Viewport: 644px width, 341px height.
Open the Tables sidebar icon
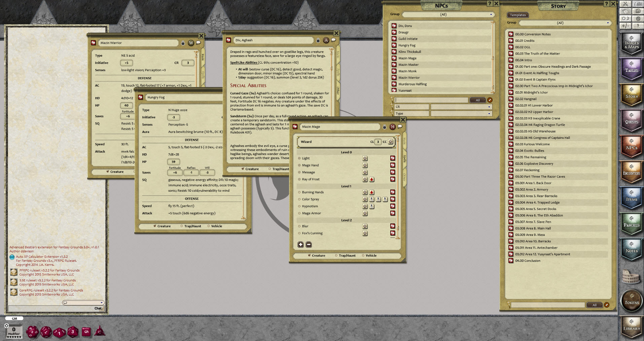631,69
